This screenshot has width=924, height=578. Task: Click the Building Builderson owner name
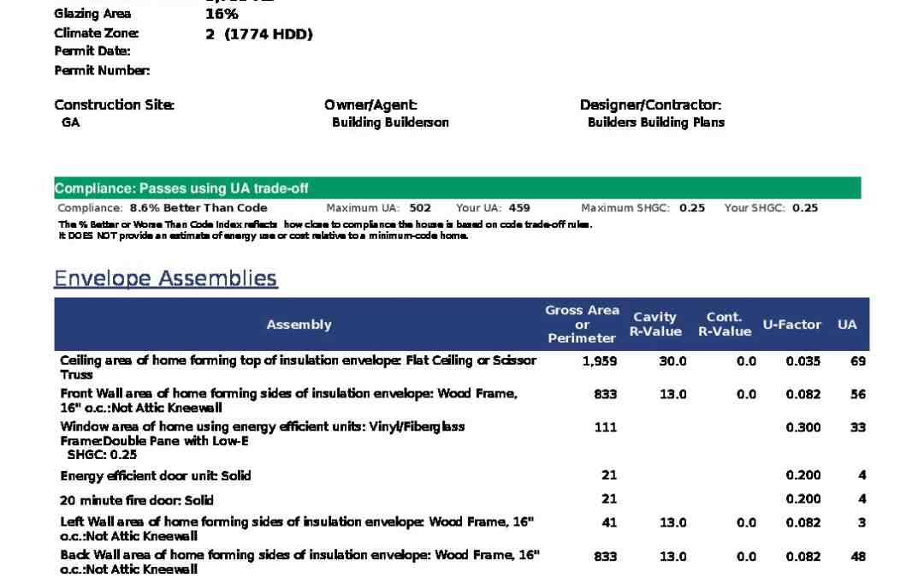point(390,122)
